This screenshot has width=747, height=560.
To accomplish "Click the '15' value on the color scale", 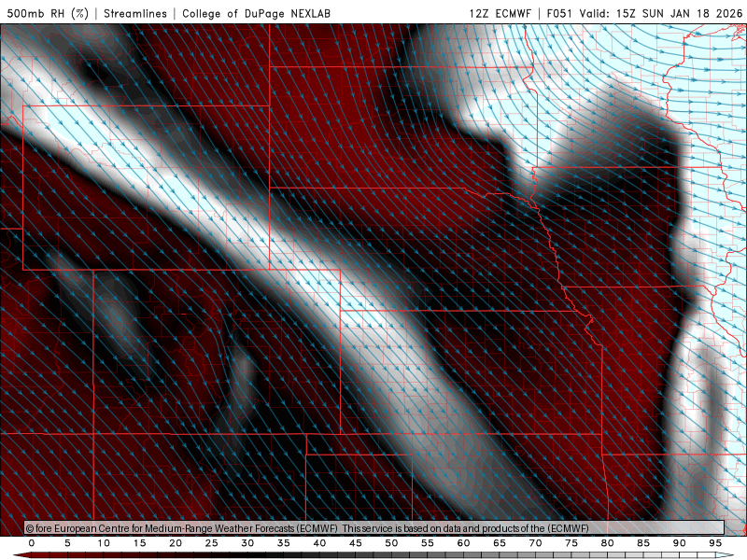I will (x=139, y=543).
